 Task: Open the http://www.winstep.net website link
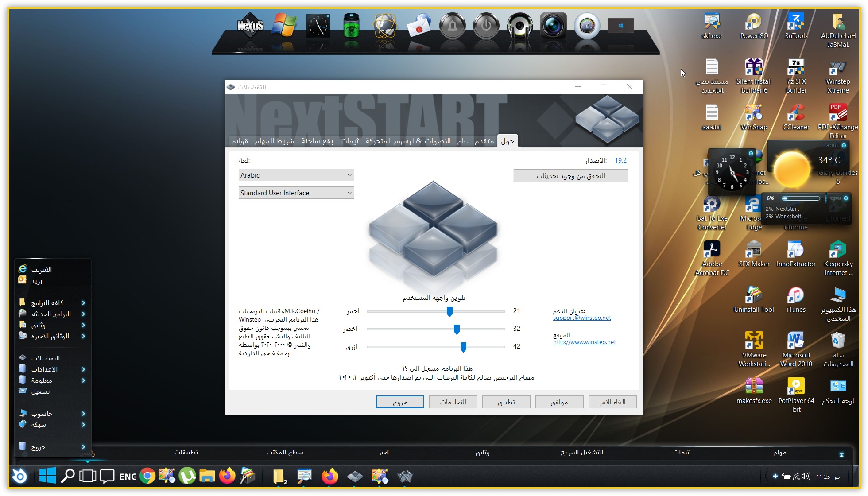(585, 342)
